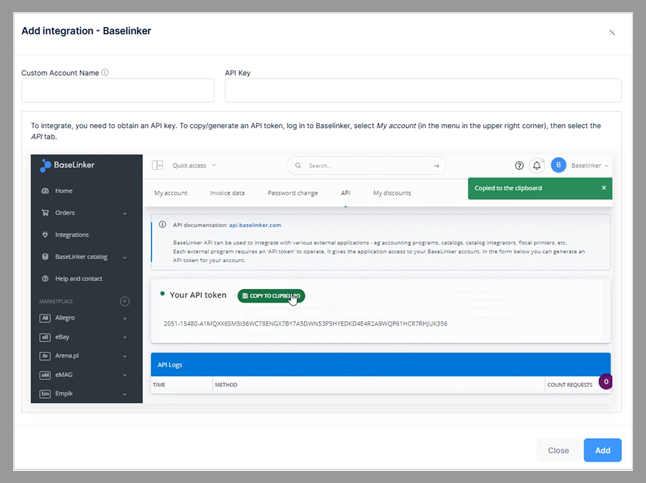Click the blue B avatar icon

click(x=558, y=165)
